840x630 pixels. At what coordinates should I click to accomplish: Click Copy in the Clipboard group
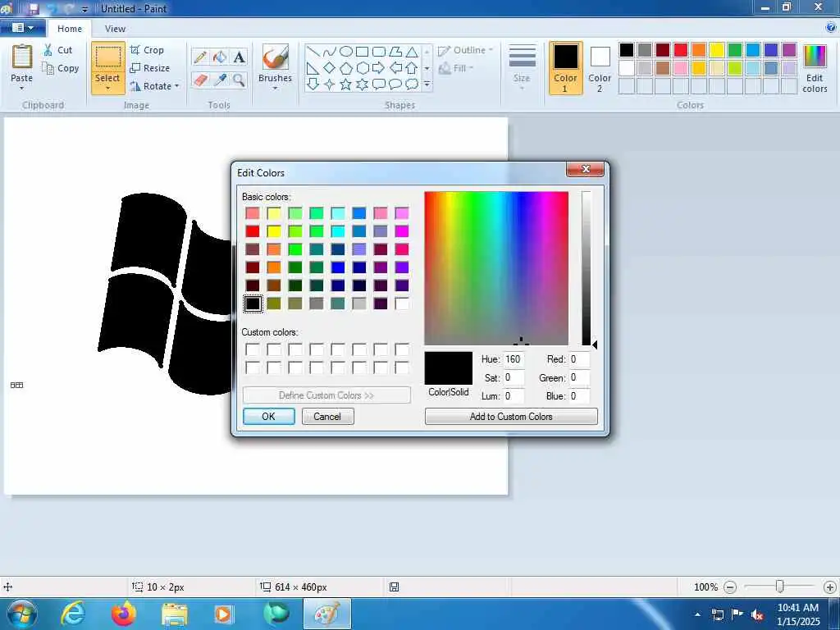[x=61, y=68]
